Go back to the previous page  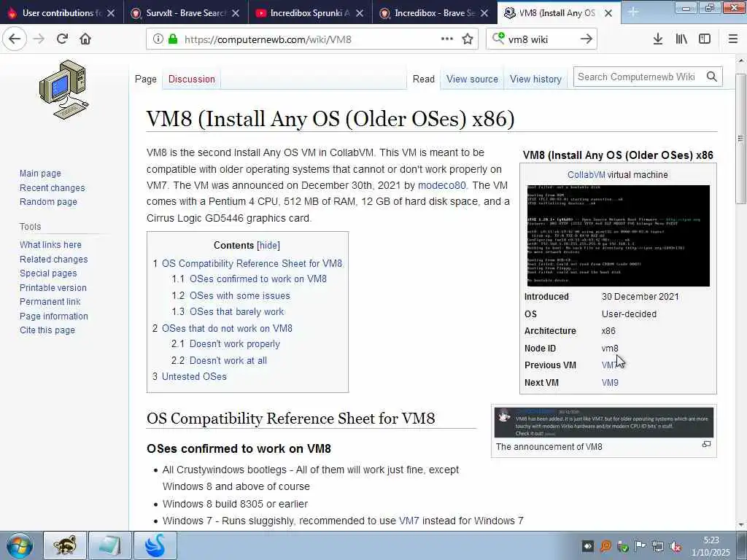15,39
